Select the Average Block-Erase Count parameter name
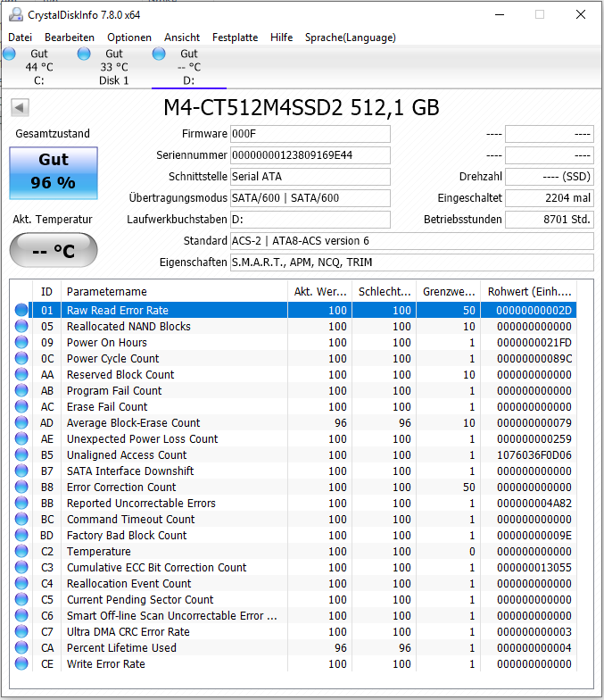The width and height of the screenshot is (604, 700). click(134, 423)
